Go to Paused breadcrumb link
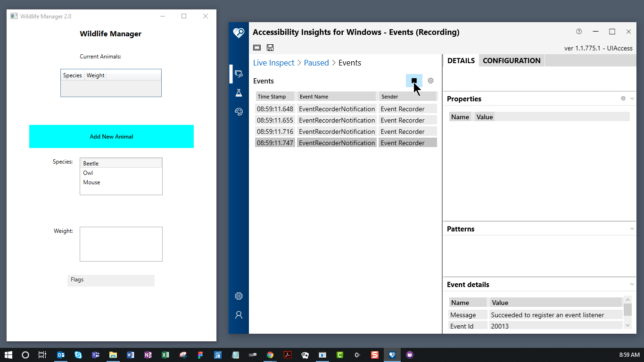 click(316, 63)
